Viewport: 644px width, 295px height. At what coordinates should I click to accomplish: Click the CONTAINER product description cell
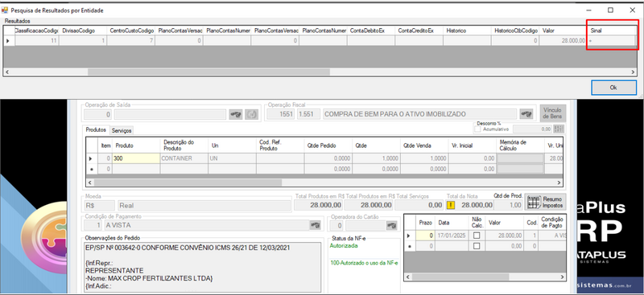pos(184,158)
